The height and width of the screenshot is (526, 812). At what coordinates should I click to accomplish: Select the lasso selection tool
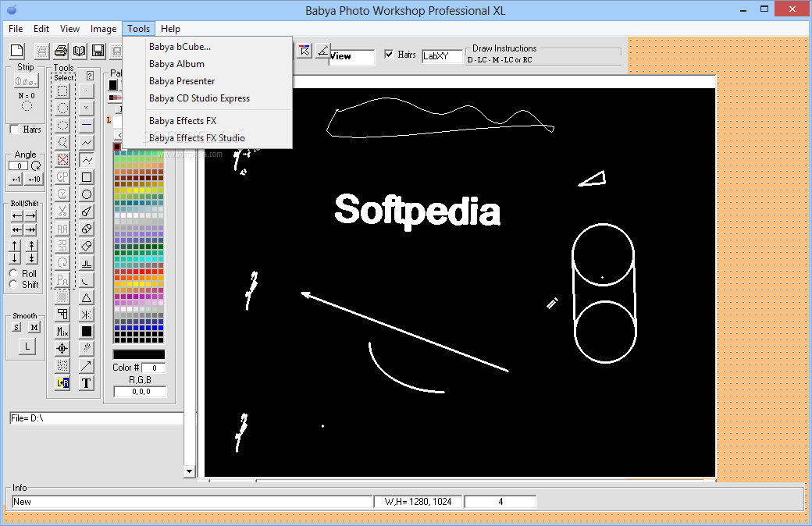point(62,142)
